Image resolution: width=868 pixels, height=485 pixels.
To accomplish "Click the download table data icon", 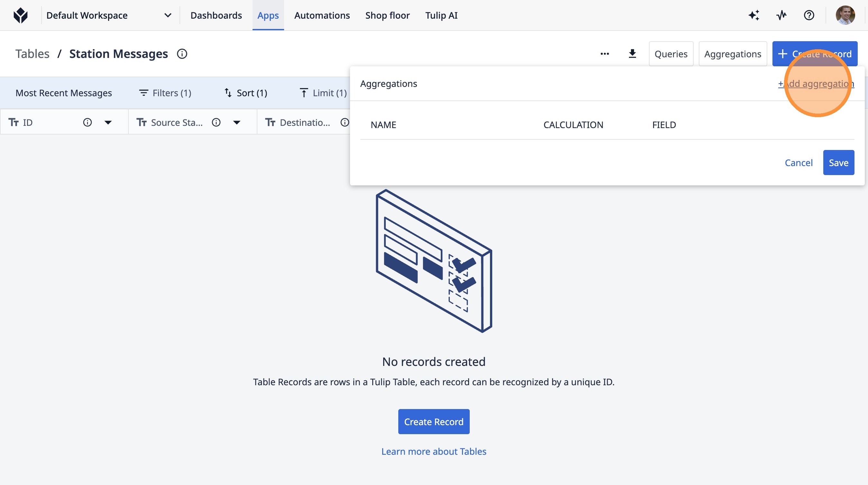I will (632, 54).
